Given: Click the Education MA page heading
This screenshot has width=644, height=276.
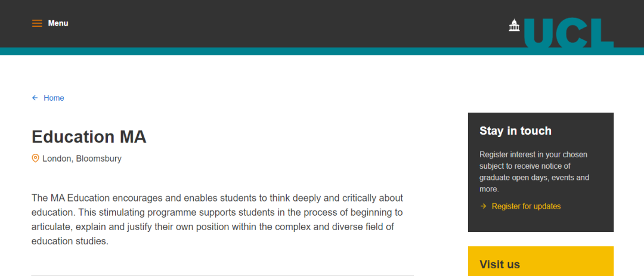Looking at the screenshot, I should [x=89, y=137].
